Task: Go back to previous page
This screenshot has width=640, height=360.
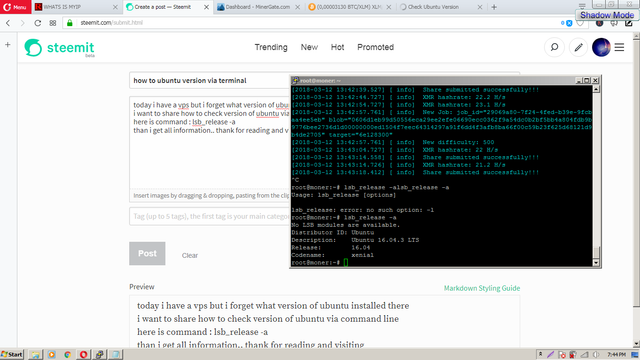Action: click(8, 23)
